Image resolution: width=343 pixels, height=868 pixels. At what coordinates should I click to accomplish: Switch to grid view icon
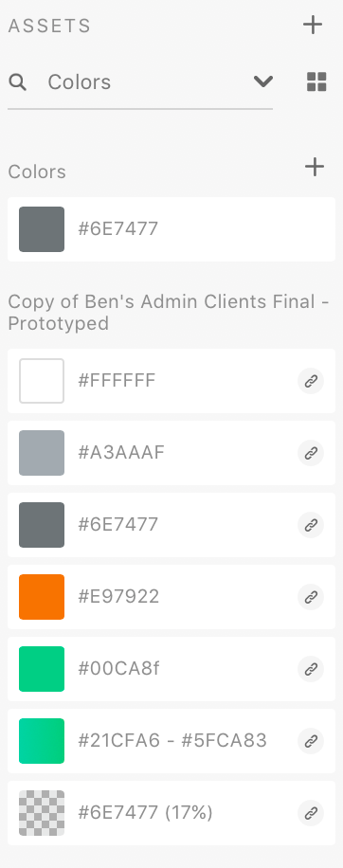point(316,81)
